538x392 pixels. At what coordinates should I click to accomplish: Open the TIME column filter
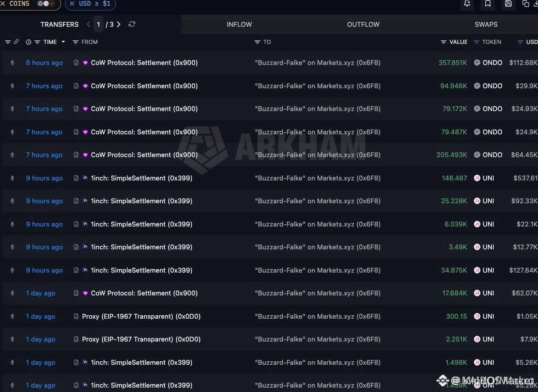[x=37, y=42]
